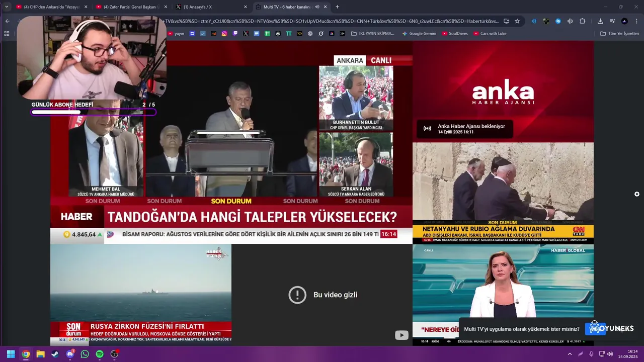Open the volume control in system tray
Image resolution: width=644 pixels, height=362 pixels.
610,354
